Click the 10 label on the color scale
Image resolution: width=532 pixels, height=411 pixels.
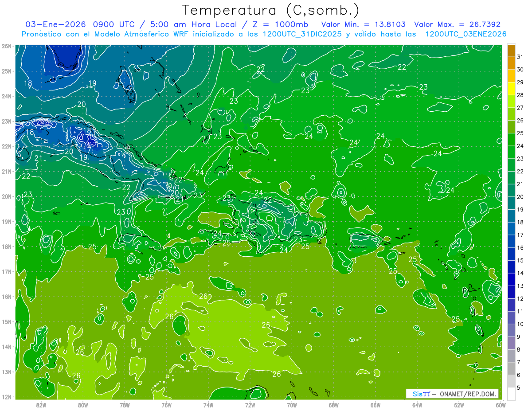click(x=520, y=324)
